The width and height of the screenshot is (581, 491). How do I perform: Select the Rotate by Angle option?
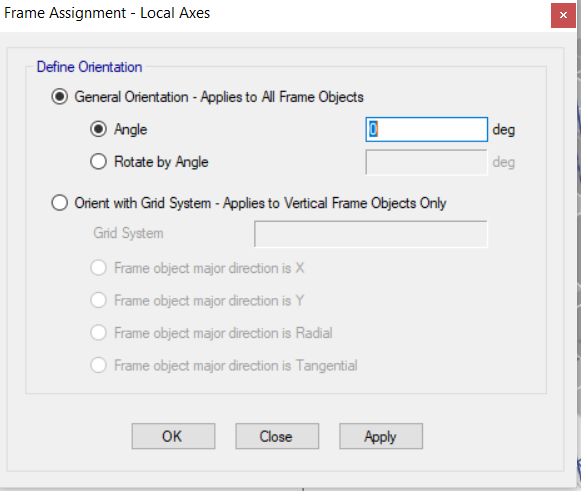(x=99, y=162)
